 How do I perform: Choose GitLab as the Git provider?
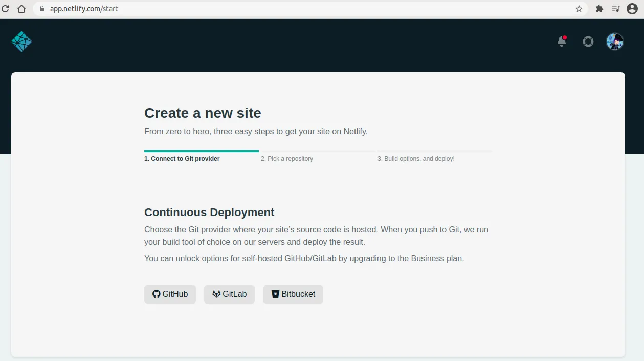(229, 294)
